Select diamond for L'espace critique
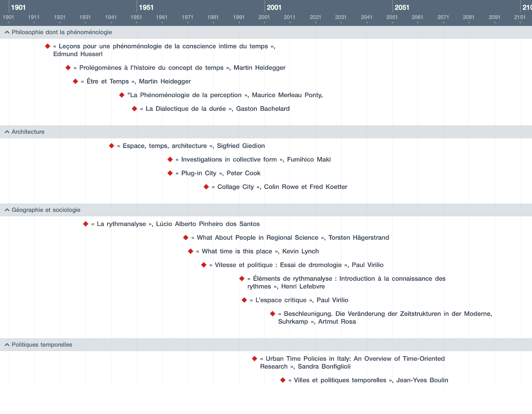The width and height of the screenshot is (532, 414). [244, 300]
